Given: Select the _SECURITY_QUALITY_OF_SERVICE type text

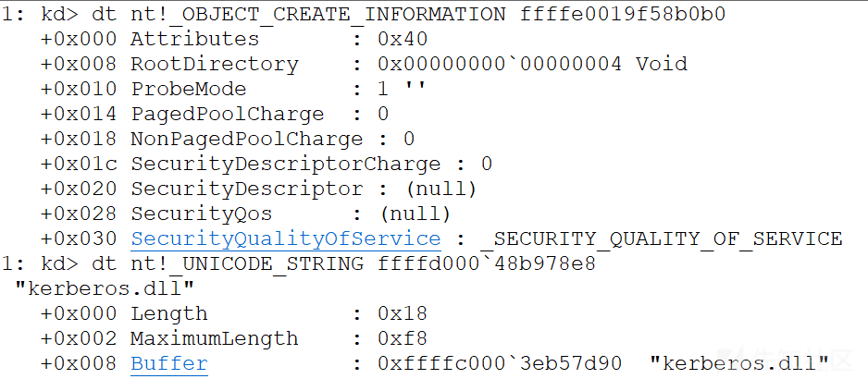Looking at the screenshot, I should pos(666,239).
